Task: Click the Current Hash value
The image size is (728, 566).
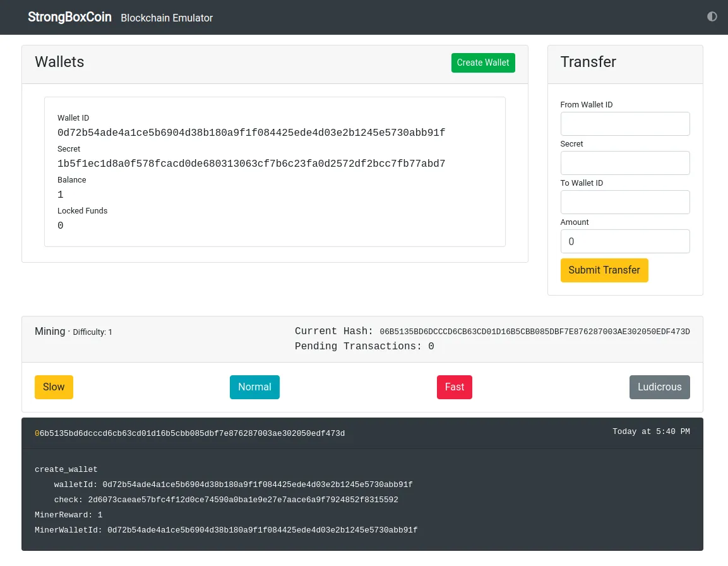Action: [x=534, y=332]
